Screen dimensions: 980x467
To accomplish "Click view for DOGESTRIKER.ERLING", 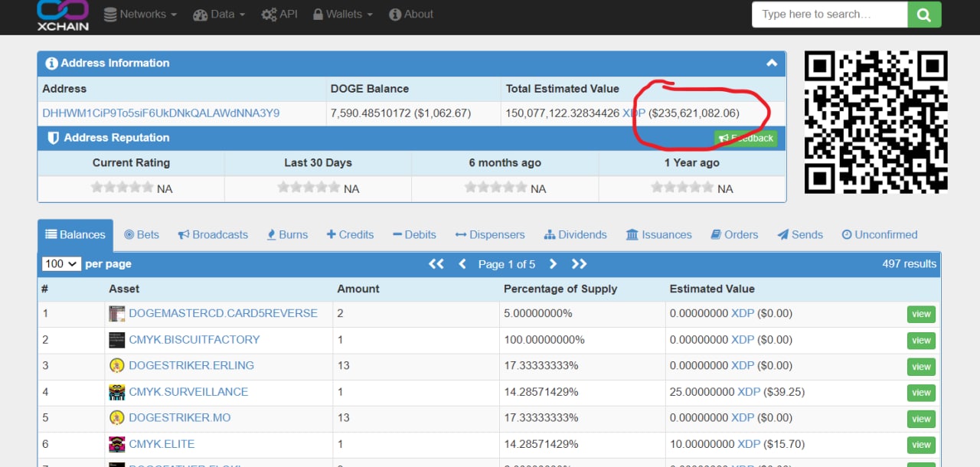I will point(921,367).
